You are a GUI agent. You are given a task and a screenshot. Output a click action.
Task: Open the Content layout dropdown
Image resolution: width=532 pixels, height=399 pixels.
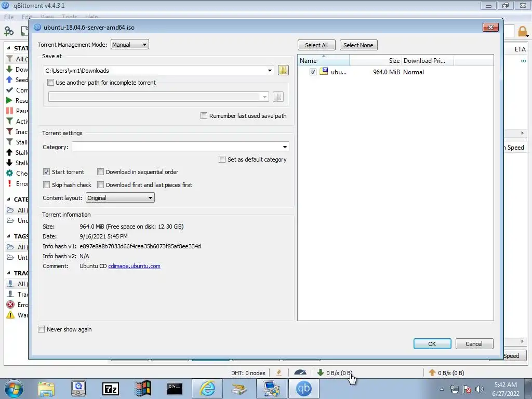pos(120,198)
